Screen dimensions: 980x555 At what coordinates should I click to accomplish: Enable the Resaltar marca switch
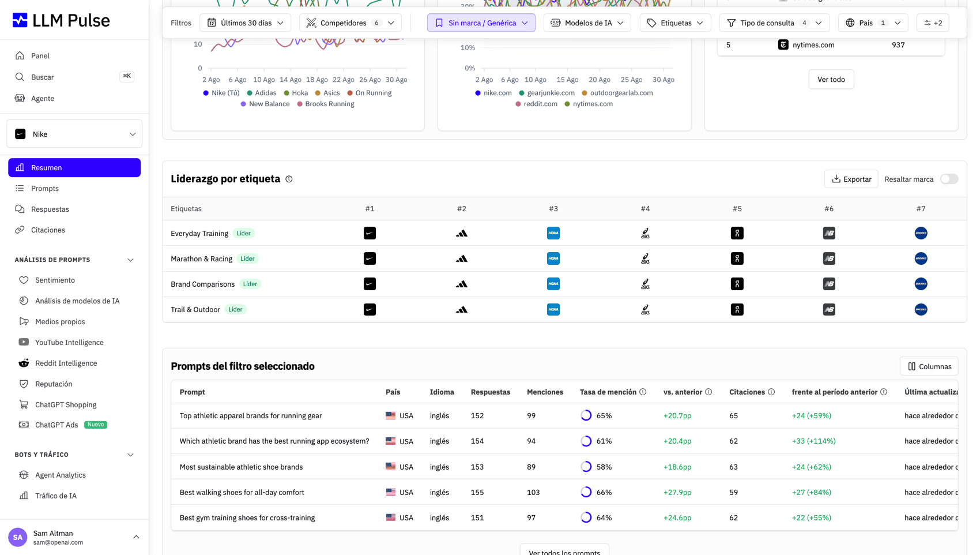[949, 179]
